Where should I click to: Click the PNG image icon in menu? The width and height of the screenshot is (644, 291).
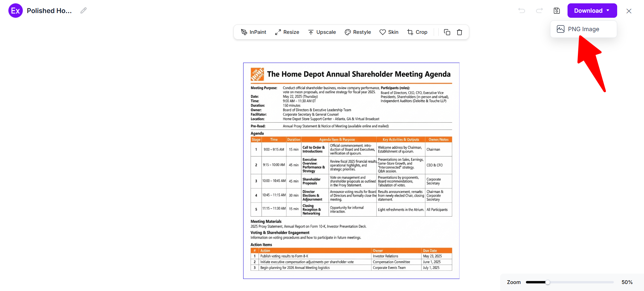pos(560,29)
